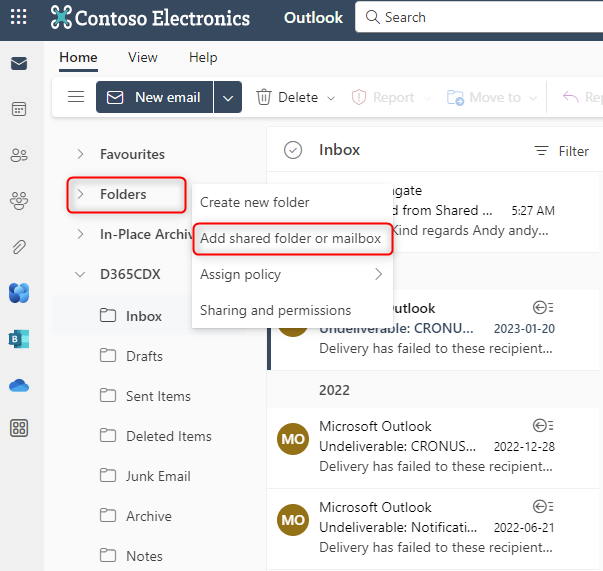Select the D365CDX mailbox label
Viewport: 603px width, 571px height.
click(x=130, y=275)
